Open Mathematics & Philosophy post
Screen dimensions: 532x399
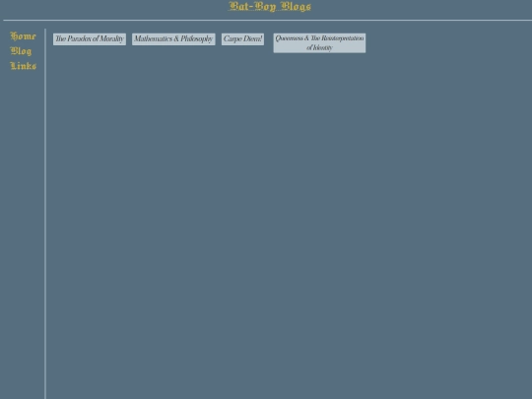pyautogui.click(x=173, y=39)
